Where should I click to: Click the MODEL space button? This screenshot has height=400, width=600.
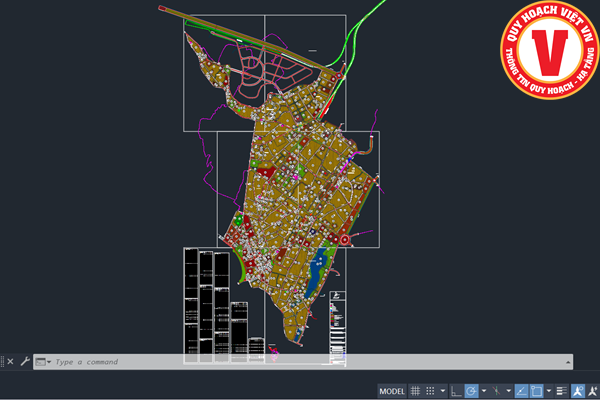[392, 390]
